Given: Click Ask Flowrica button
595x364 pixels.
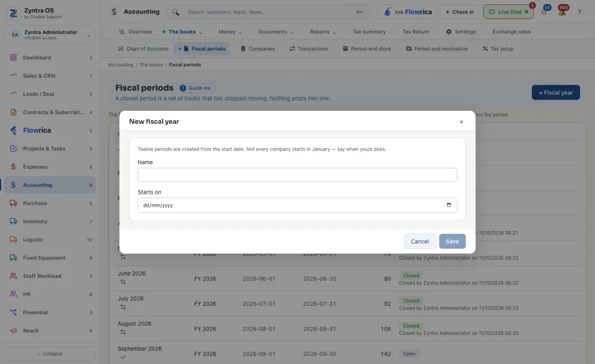Looking at the screenshot, I should click(x=408, y=12).
